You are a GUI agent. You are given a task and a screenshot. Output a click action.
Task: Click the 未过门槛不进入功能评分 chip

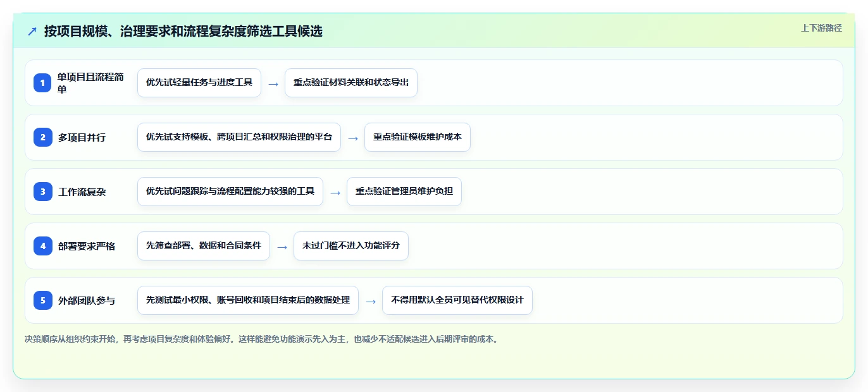click(x=351, y=246)
